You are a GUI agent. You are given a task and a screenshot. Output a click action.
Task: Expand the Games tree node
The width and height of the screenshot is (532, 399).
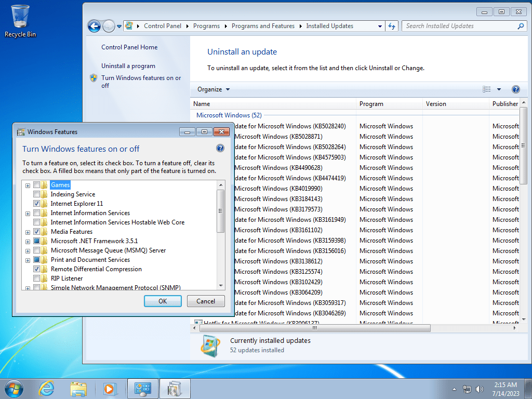pos(28,185)
